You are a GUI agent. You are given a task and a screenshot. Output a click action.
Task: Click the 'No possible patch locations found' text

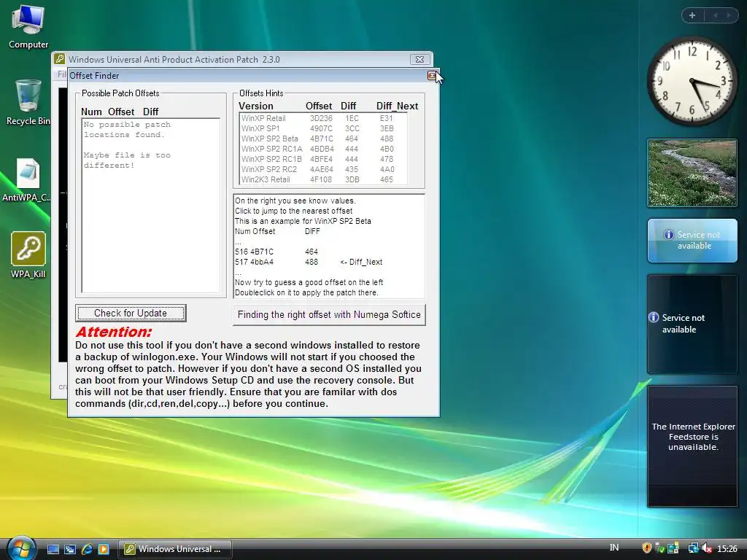click(x=127, y=130)
